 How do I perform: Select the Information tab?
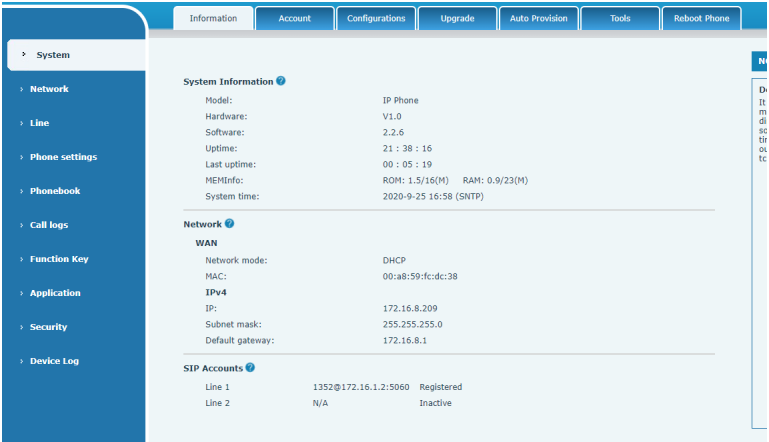[213, 19]
